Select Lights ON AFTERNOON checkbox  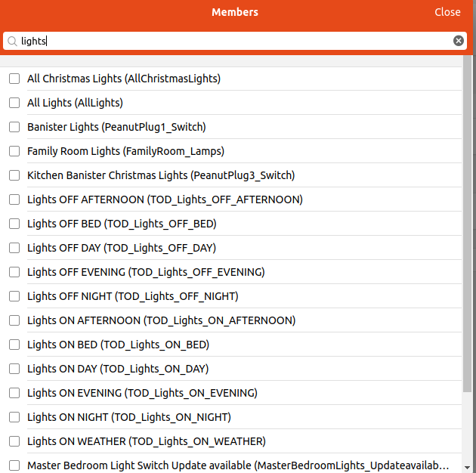tap(14, 320)
